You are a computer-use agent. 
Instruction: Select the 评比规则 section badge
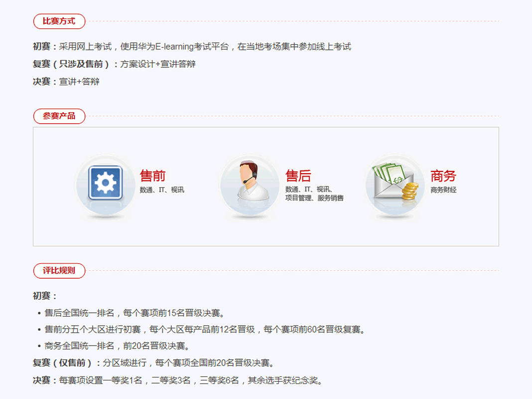[x=59, y=271]
